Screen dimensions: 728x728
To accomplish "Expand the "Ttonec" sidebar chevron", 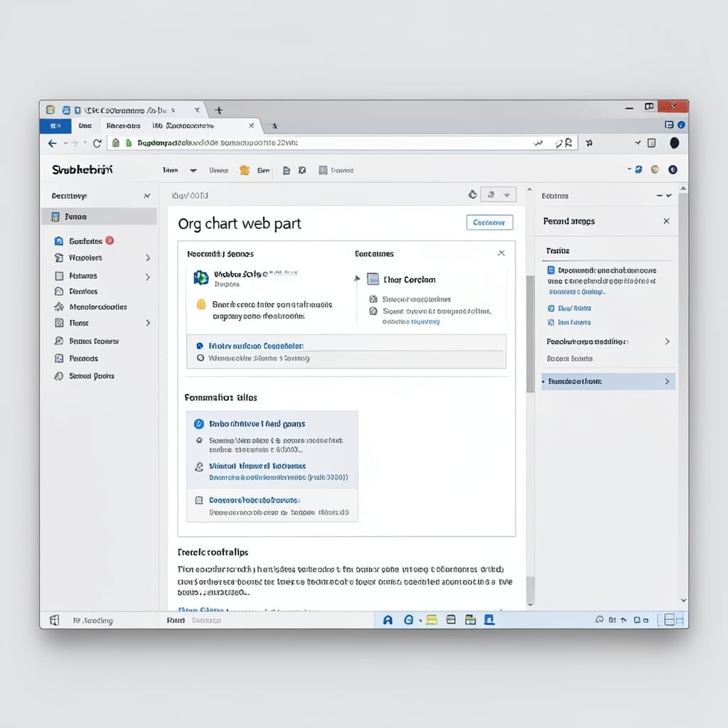I will click(x=148, y=323).
